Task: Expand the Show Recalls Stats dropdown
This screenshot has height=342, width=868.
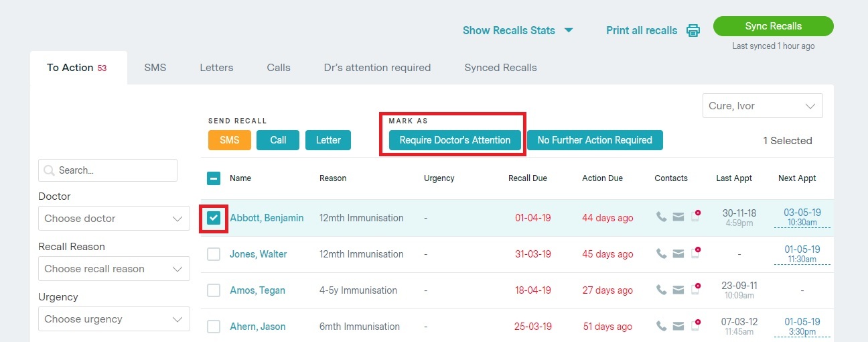Action: [518, 30]
